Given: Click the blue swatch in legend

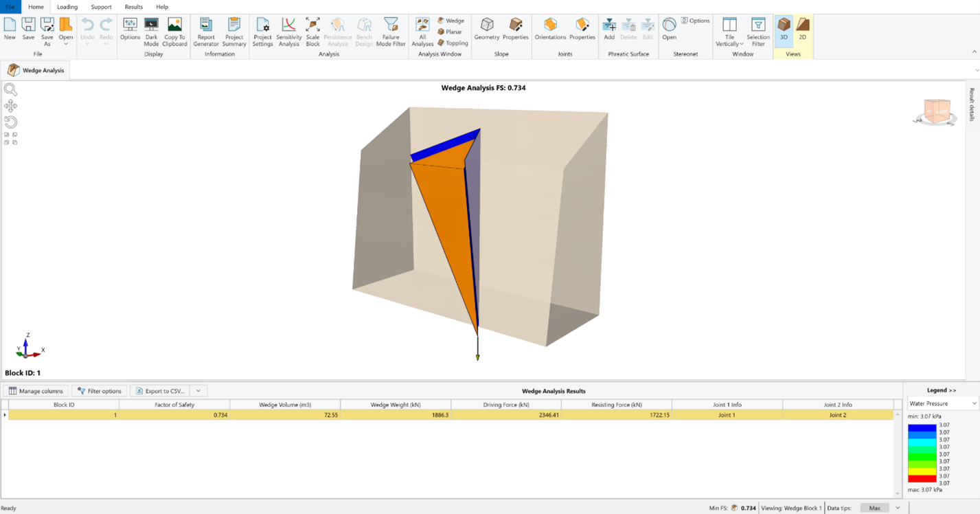Looking at the screenshot, I should point(922,428).
